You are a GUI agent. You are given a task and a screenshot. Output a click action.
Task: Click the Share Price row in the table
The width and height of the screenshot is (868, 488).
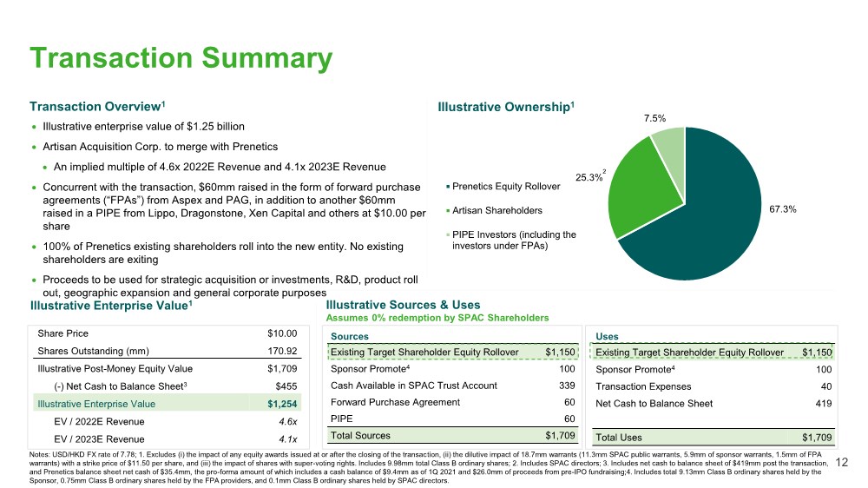click(165, 333)
